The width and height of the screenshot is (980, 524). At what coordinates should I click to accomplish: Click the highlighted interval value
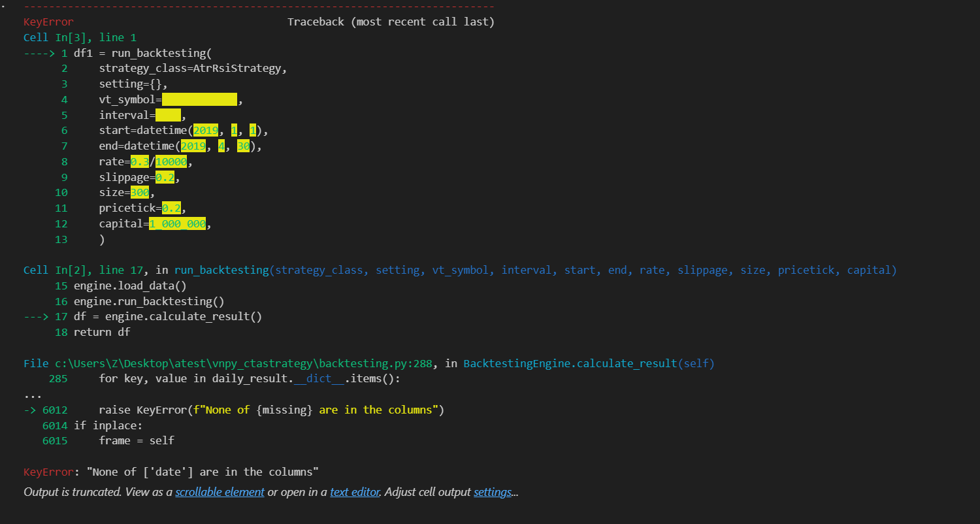(168, 115)
